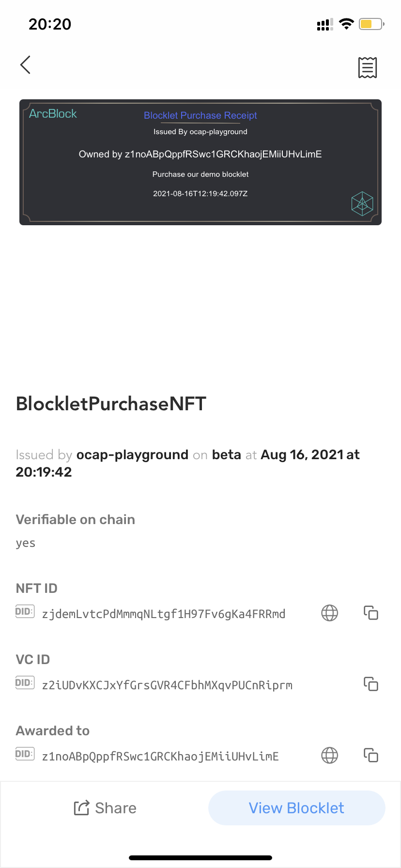Screen dimensions: 401x868
Task: Tap the Blocklet Purchase Receipt title link
Action: point(200,115)
